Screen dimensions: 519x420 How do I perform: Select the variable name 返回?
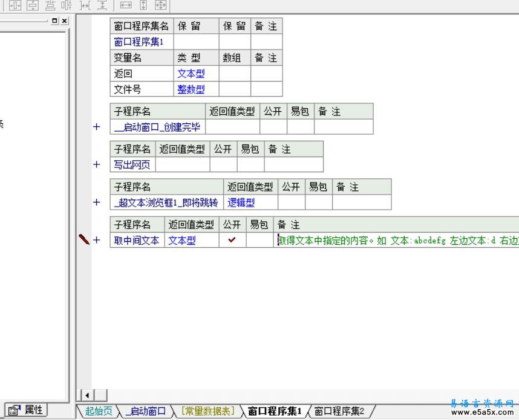[142, 73]
